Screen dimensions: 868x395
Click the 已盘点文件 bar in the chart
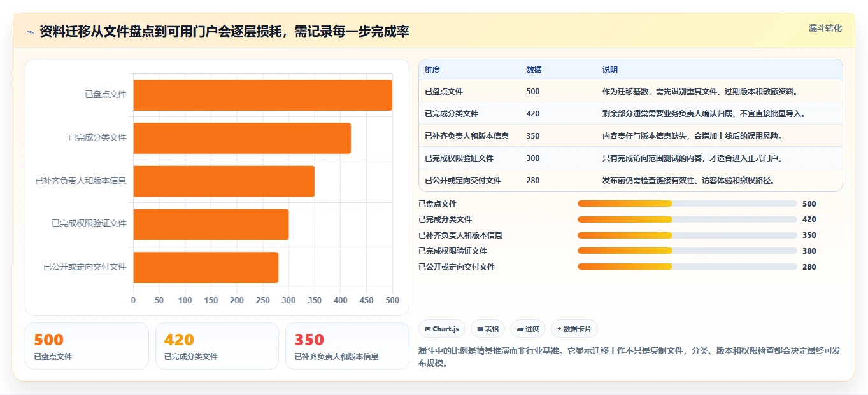click(262, 95)
